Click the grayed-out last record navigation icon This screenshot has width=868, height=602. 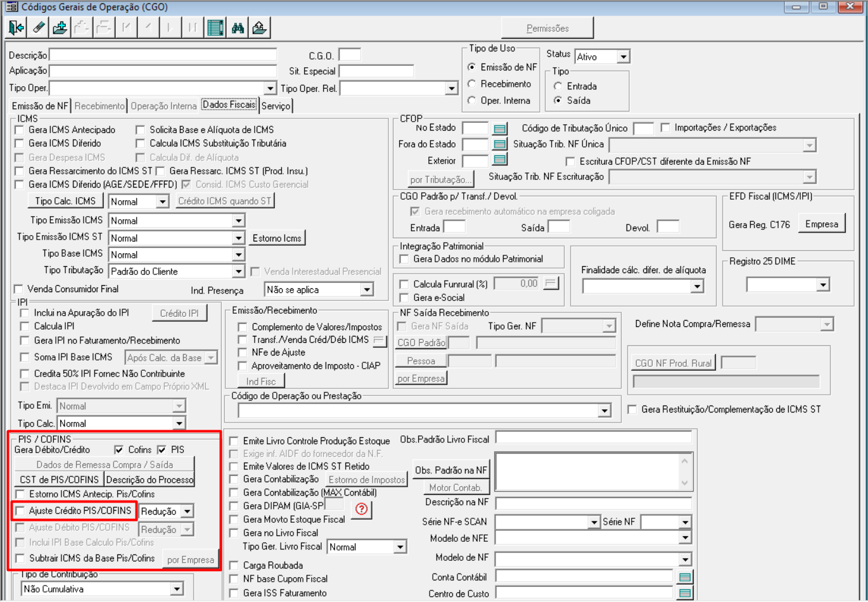[193, 28]
